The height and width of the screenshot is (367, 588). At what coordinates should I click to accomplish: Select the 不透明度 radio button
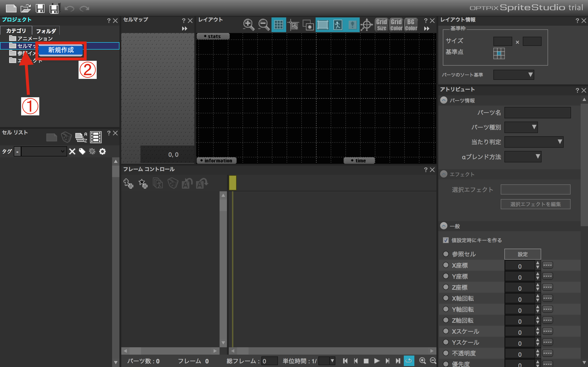pos(446,353)
